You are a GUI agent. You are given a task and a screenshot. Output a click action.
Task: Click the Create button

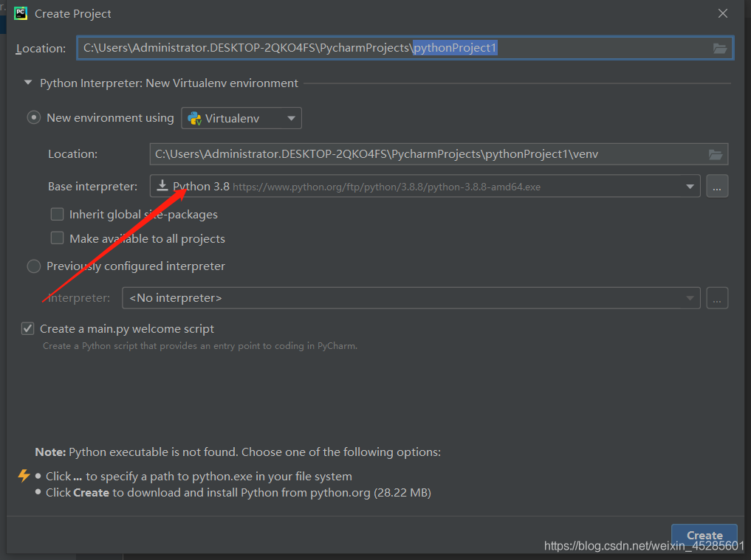(x=704, y=535)
